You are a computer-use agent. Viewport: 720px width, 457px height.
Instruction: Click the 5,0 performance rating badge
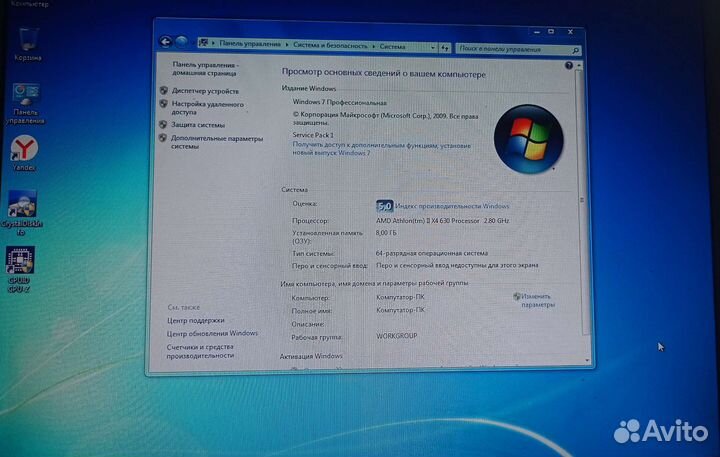384,206
